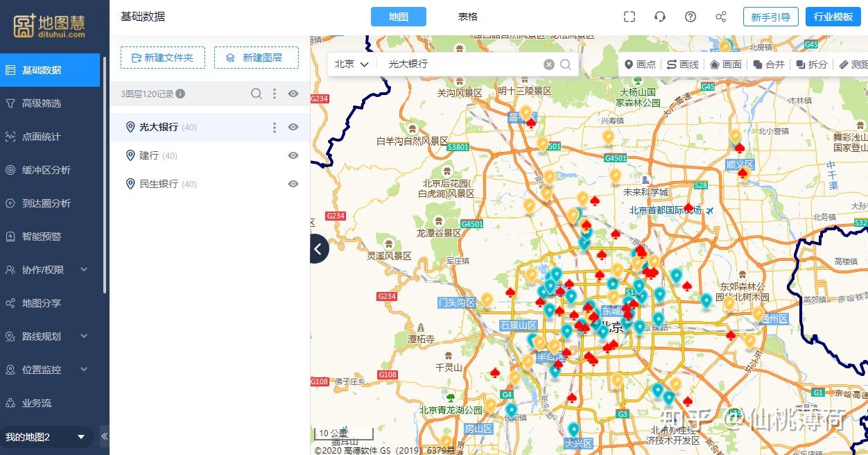The image size is (868, 455).
Task: Switch to the 表格 tab
Action: [468, 17]
